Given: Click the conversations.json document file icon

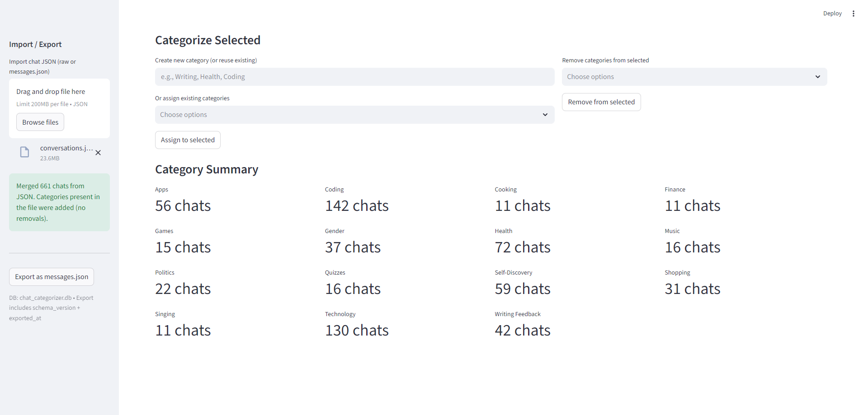Looking at the screenshot, I should [x=25, y=152].
